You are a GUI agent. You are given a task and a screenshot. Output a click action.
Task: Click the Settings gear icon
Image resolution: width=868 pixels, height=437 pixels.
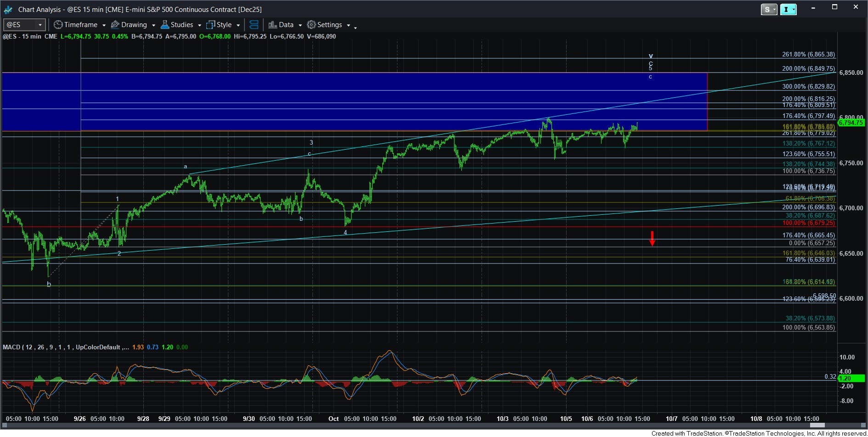pyautogui.click(x=312, y=25)
